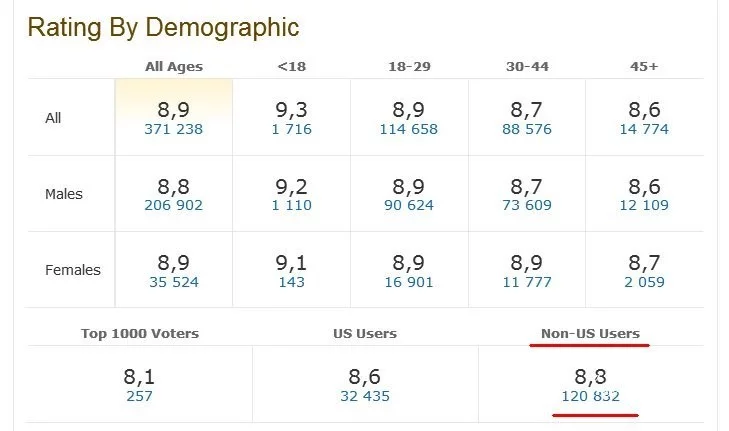
Task: Open the 371 238 all-ages vote count link
Action: click(x=173, y=129)
